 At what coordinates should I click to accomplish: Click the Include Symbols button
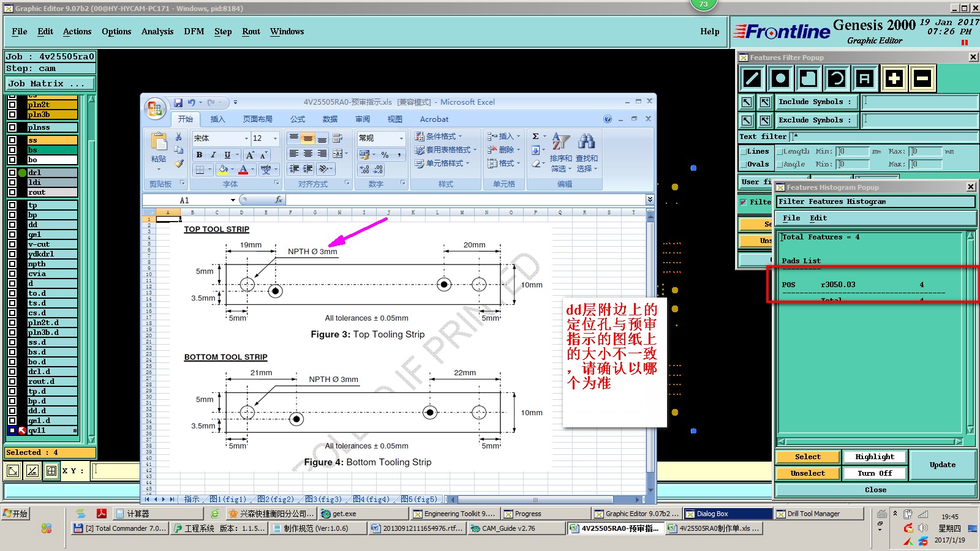point(815,102)
